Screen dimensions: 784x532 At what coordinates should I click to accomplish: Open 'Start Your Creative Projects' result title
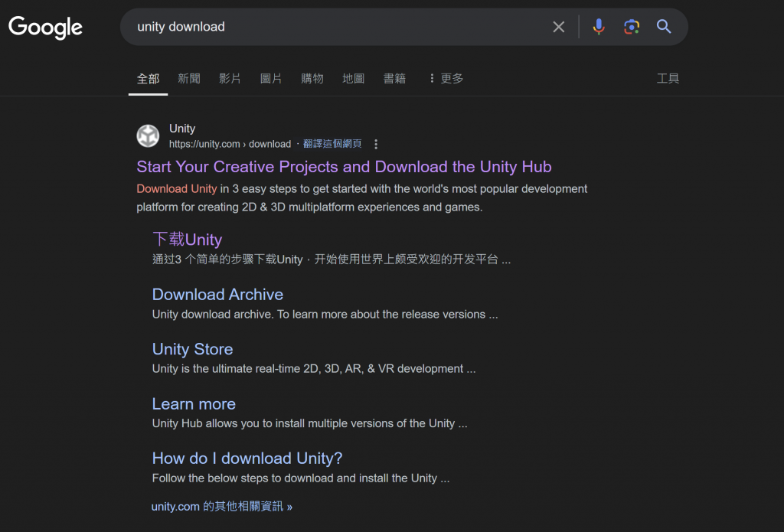[x=344, y=167]
